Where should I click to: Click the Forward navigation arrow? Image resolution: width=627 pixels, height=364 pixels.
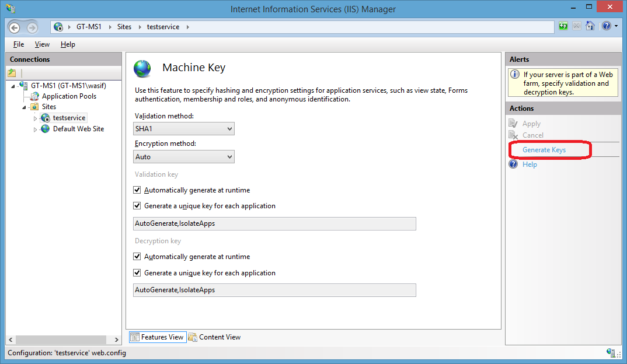click(32, 27)
